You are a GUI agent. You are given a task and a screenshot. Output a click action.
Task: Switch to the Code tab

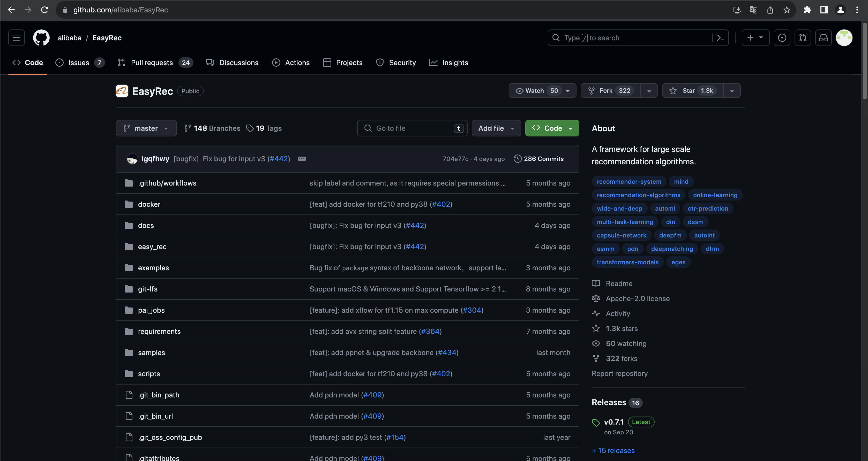pyautogui.click(x=28, y=63)
